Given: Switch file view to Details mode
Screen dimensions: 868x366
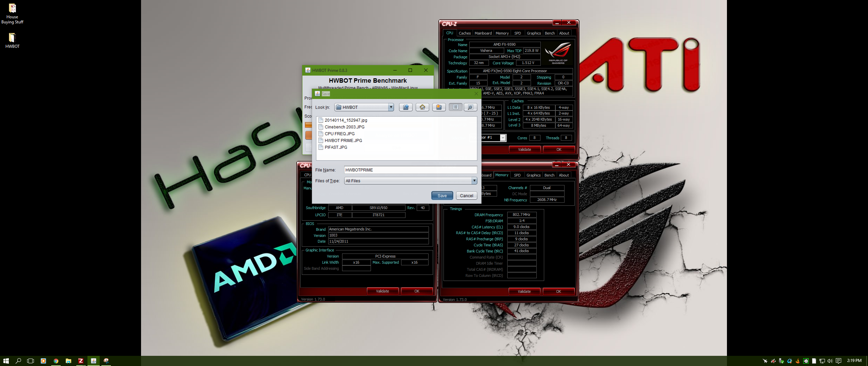Looking at the screenshot, I should pyautogui.click(x=470, y=107).
